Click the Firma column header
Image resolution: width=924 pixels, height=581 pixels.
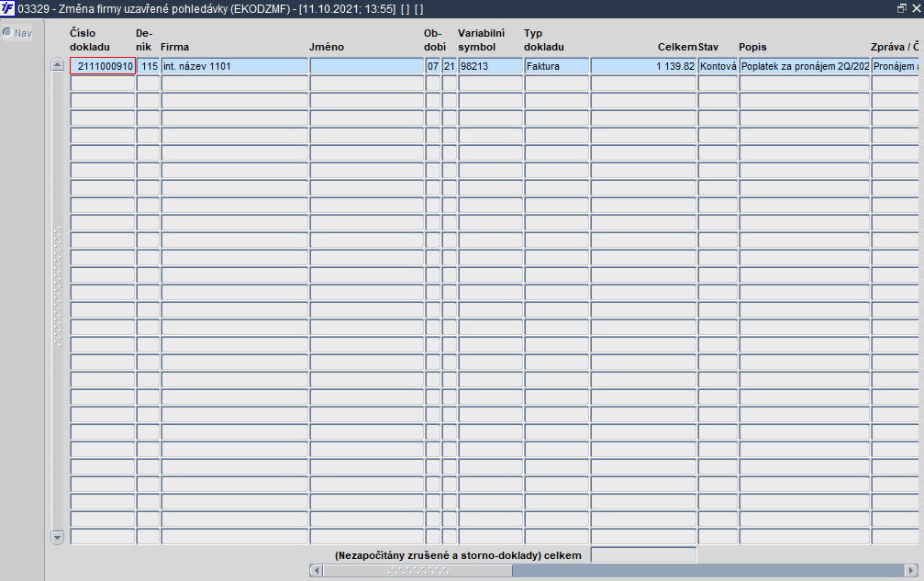[174, 47]
